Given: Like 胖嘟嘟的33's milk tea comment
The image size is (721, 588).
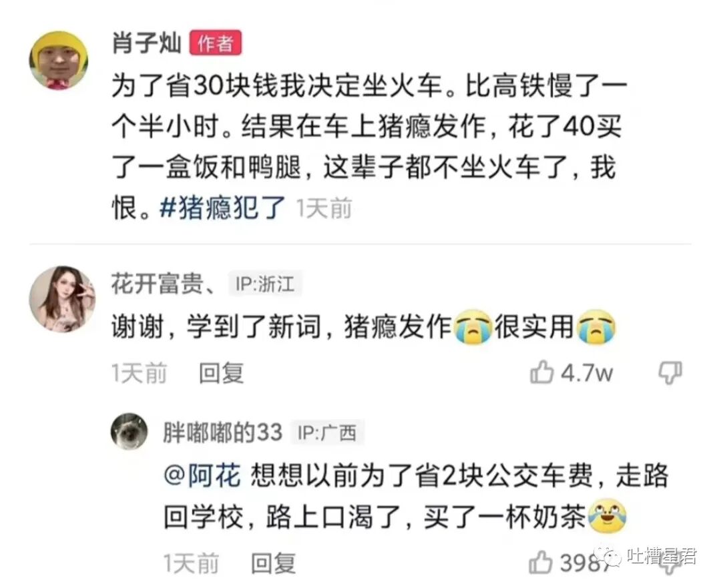Looking at the screenshot, I should coord(541,562).
